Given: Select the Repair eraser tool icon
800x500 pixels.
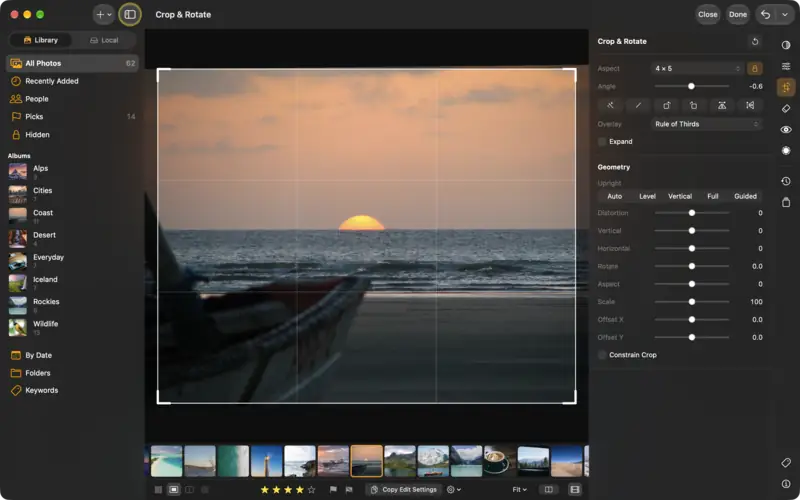Looking at the screenshot, I should coord(786,108).
